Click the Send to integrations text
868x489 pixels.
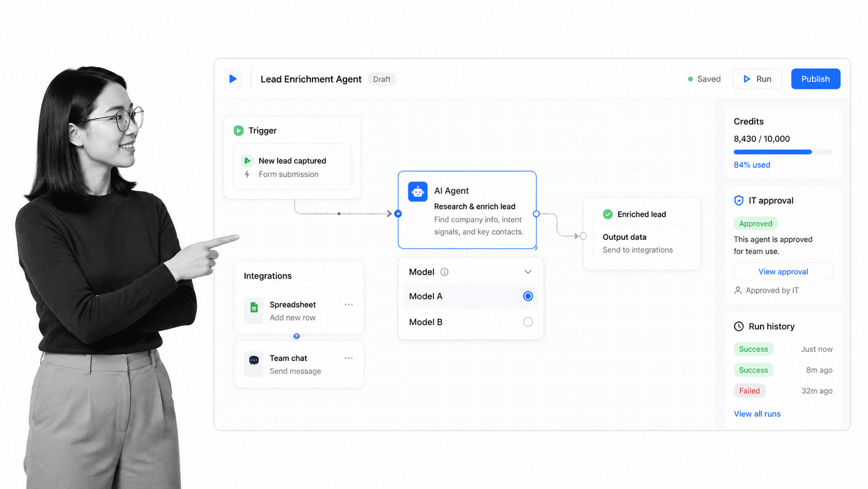638,250
